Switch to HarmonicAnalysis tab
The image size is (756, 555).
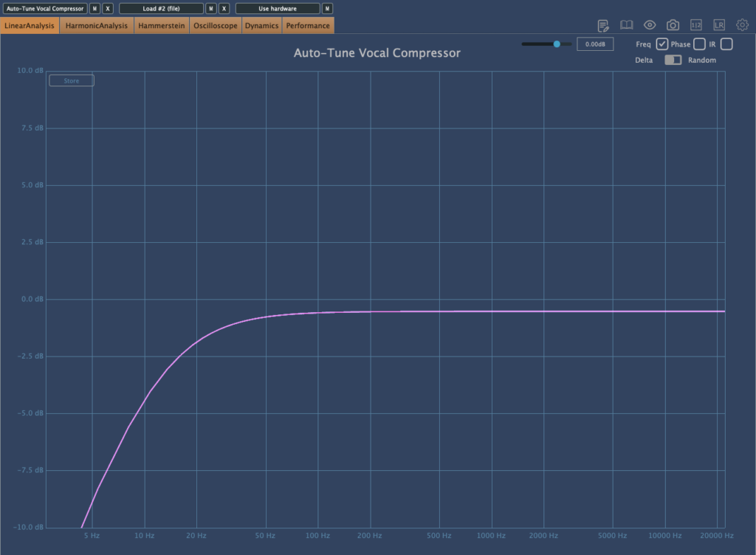pyautogui.click(x=97, y=26)
